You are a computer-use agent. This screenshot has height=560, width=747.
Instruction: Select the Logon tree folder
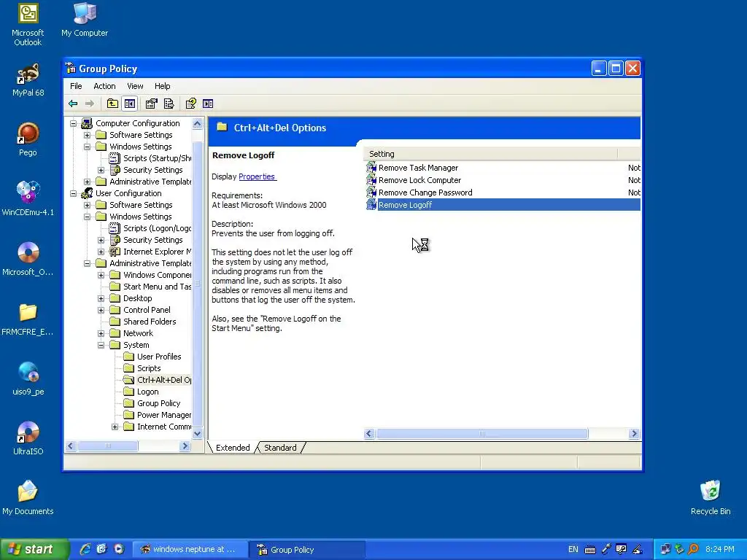point(141,392)
